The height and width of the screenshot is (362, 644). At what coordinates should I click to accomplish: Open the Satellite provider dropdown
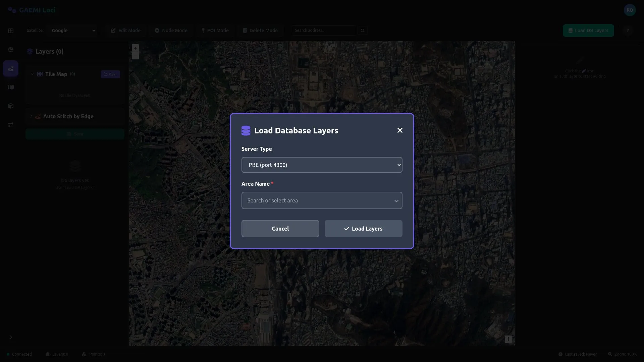point(73,31)
